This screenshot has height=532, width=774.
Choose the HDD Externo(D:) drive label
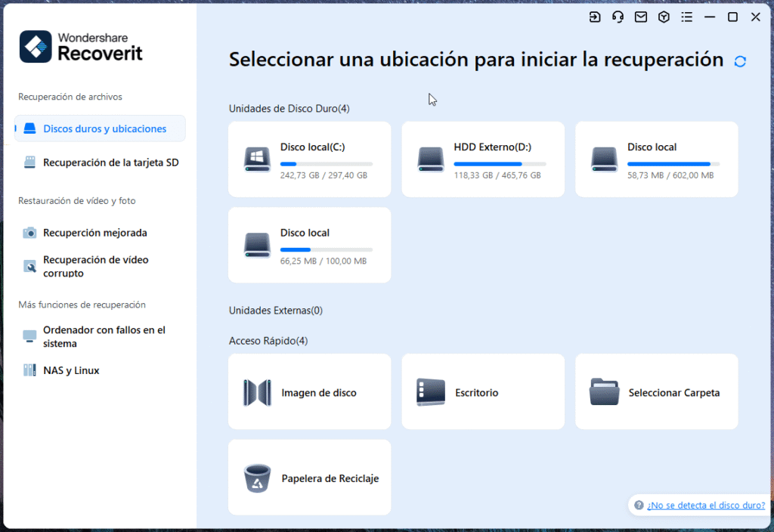493,147
